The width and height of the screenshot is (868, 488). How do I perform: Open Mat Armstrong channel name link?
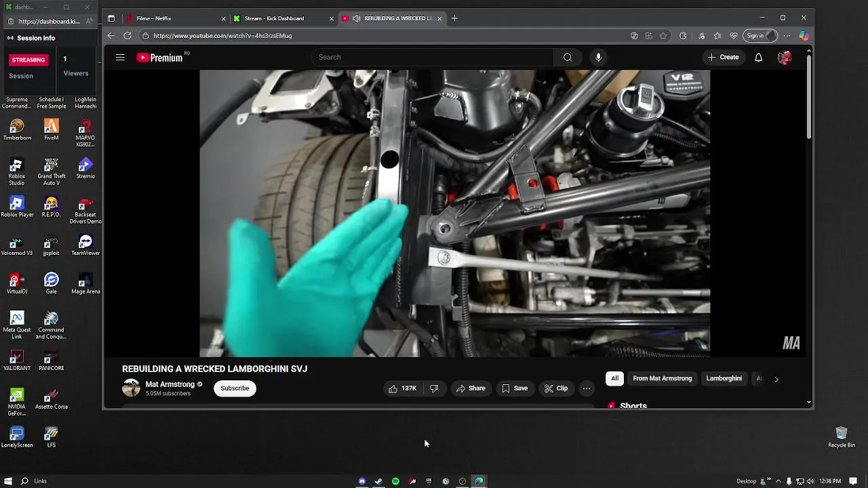tap(170, 384)
